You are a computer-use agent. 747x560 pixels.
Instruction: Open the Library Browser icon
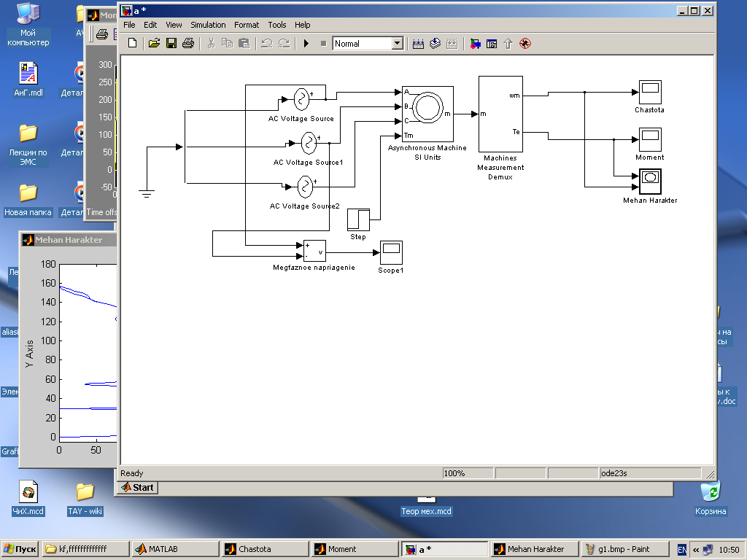click(475, 44)
